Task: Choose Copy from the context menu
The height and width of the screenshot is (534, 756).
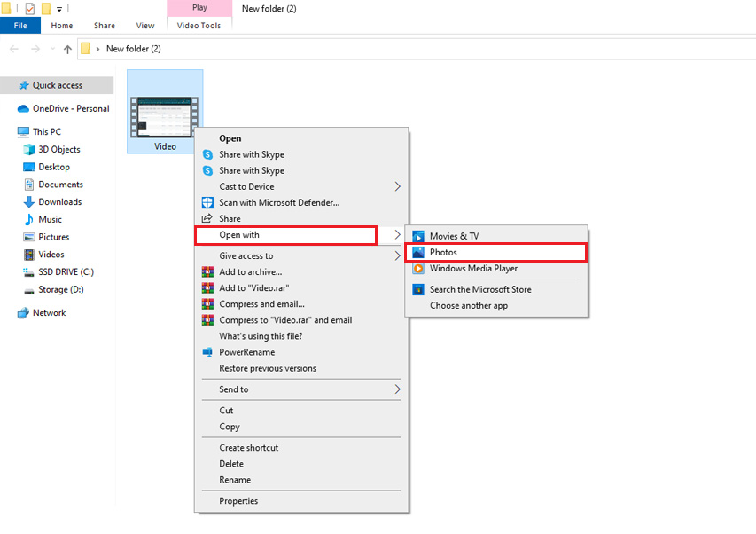Action: point(301,427)
